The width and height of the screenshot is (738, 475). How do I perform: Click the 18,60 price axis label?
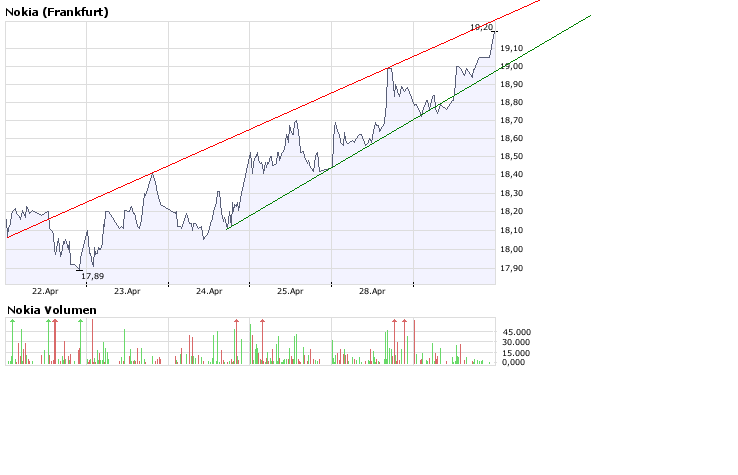(512, 138)
